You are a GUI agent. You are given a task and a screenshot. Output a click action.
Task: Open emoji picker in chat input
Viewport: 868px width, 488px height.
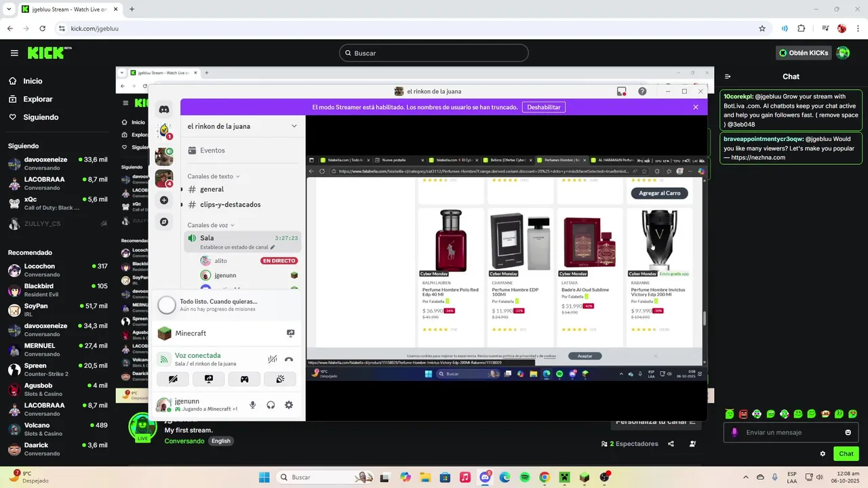pyautogui.click(x=848, y=432)
